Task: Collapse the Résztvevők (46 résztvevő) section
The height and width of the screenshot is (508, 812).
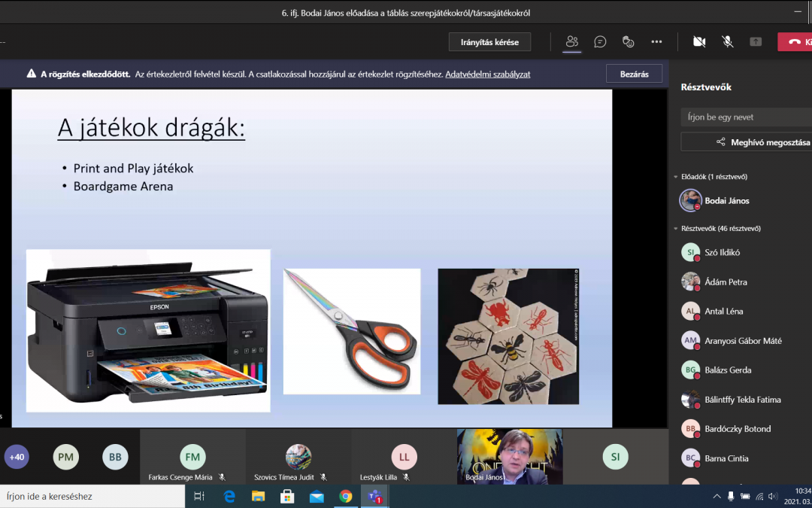Action: pos(676,228)
